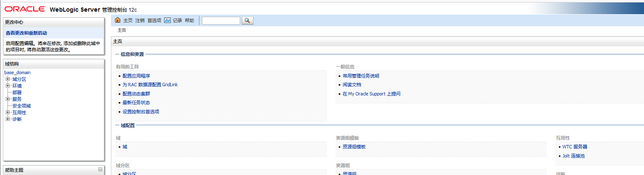Open 部署 in domain tree

pos(17,92)
